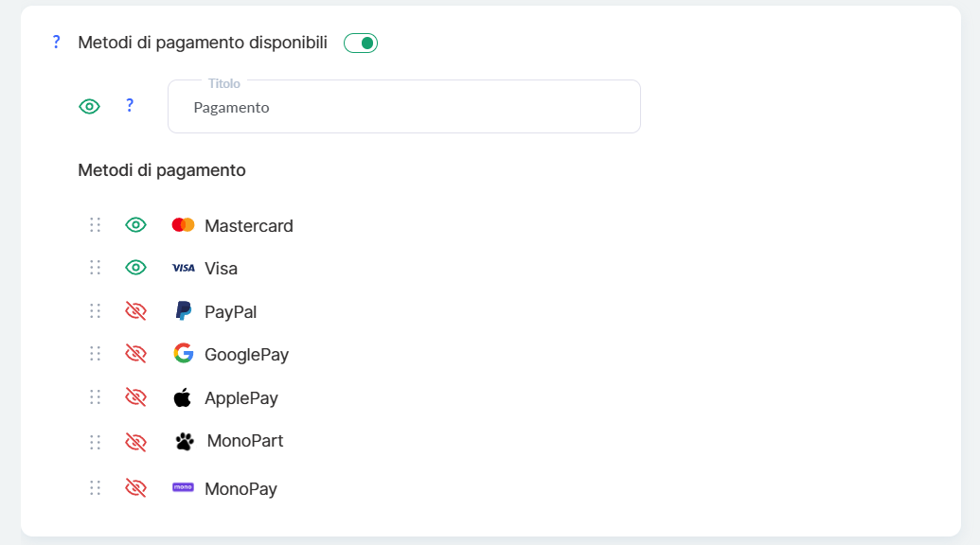
Task: Enable ApplePay visibility
Action: click(x=136, y=397)
